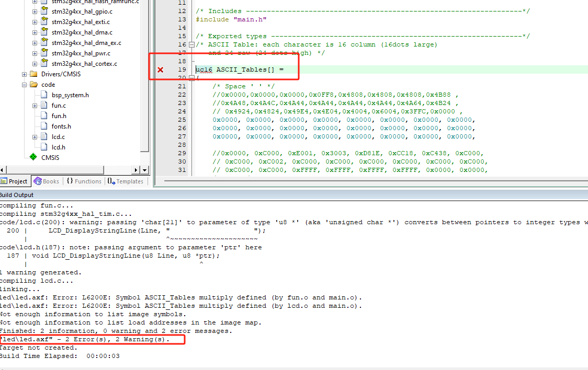Image resolution: width=588 pixels, height=370 pixels.
Task: Select the green CMSIS component icon
Action: [x=33, y=157]
